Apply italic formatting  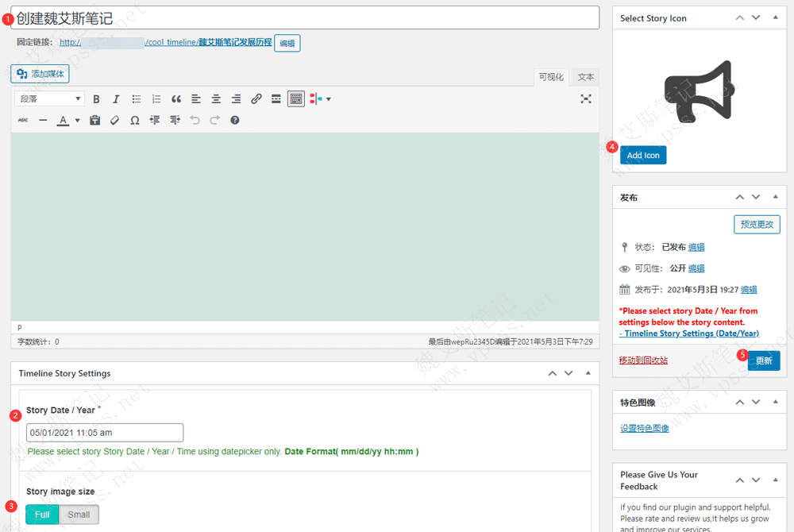click(116, 99)
